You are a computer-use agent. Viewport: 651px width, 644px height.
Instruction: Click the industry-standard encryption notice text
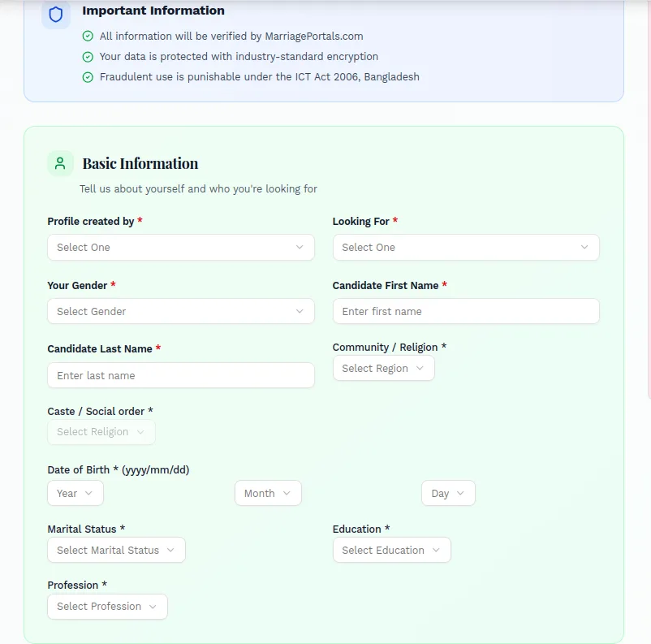[239, 57]
